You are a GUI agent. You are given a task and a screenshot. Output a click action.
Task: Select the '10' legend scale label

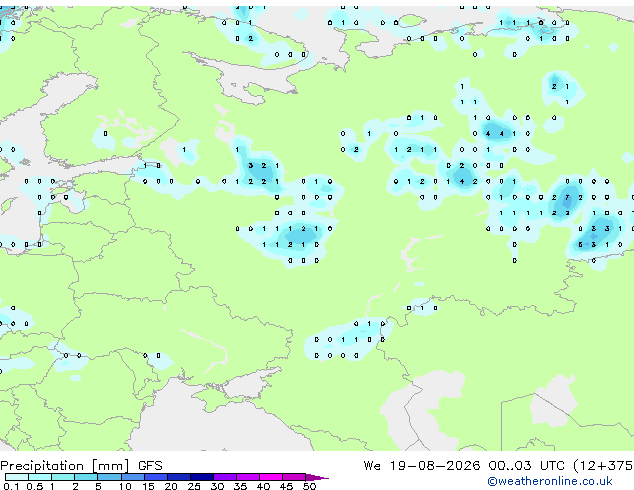coord(125,486)
